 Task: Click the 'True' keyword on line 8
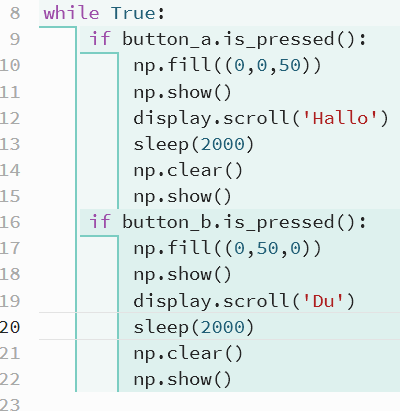(x=134, y=13)
